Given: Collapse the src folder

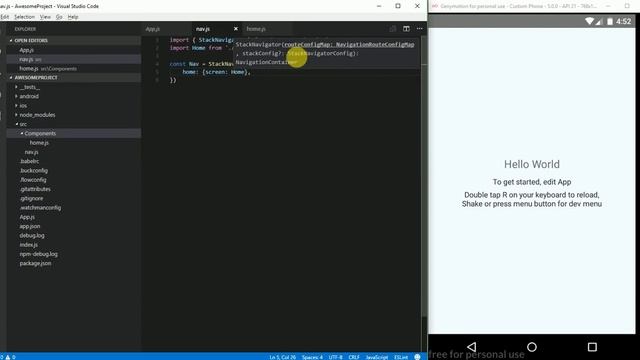Looking at the screenshot, I should 23,124.
